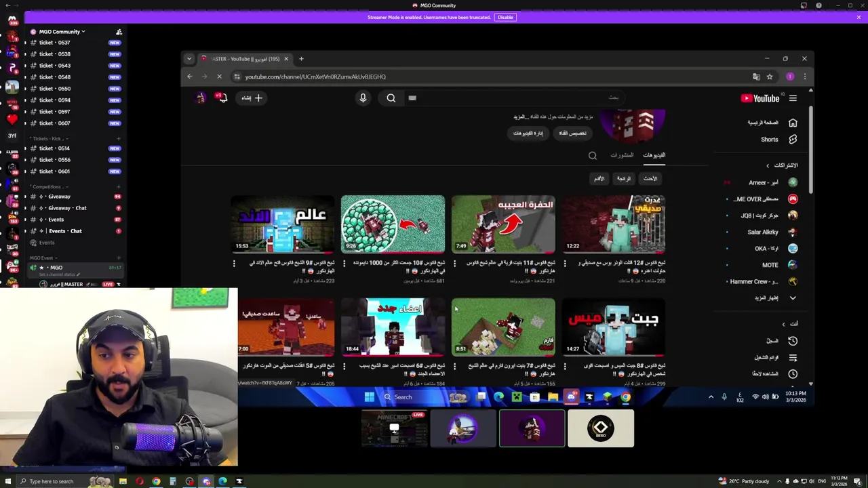The height and width of the screenshot is (488, 868).
Task: Click the YouTube Create button
Action: [x=252, y=98]
